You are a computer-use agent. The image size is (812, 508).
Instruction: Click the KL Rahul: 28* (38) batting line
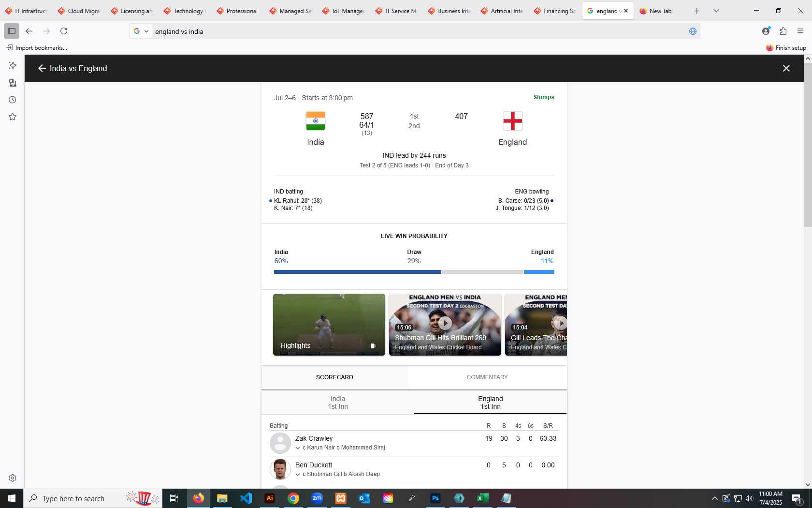tap(298, 201)
